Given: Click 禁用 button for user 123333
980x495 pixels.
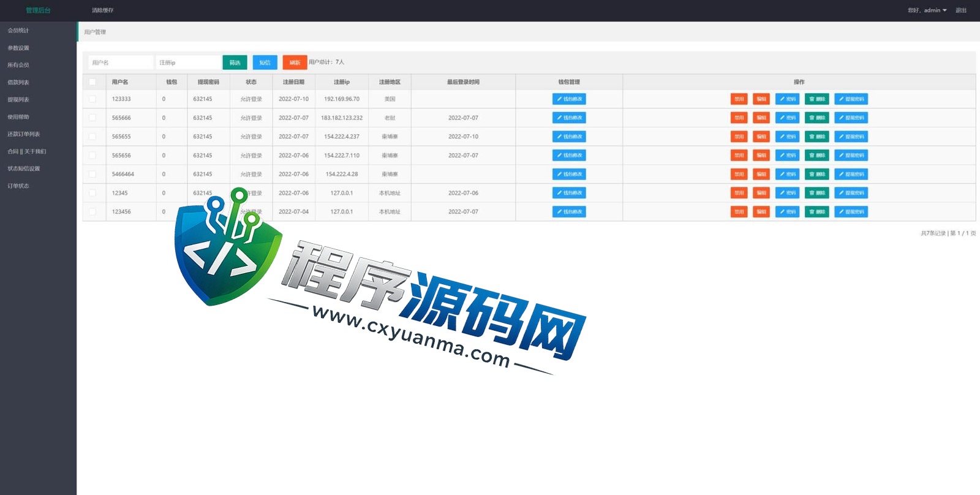Looking at the screenshot, I should 739,99.
